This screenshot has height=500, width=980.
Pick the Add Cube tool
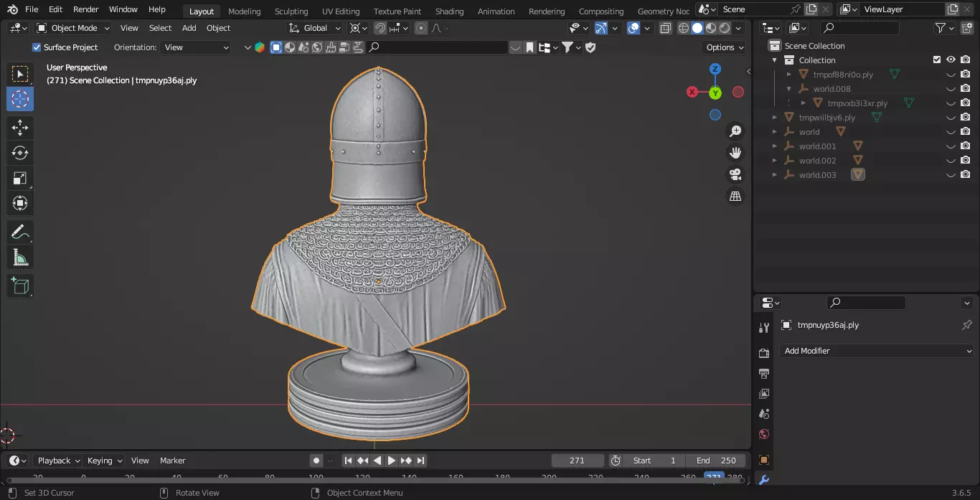click(20, 286)
